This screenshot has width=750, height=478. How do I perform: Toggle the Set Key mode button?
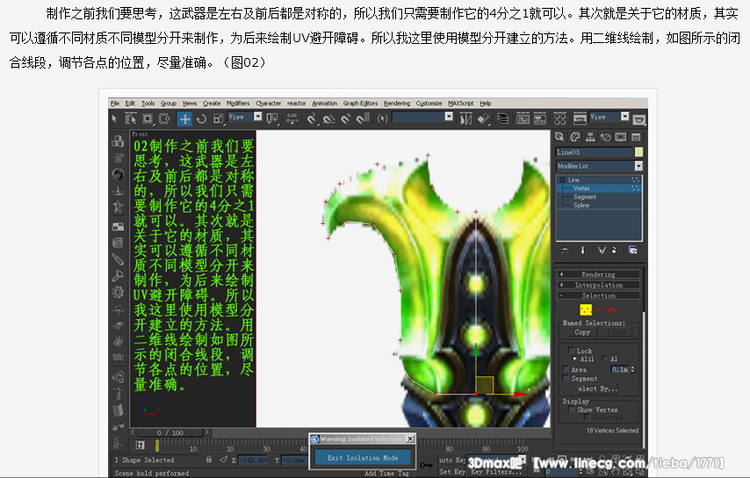tap(452, 471)
